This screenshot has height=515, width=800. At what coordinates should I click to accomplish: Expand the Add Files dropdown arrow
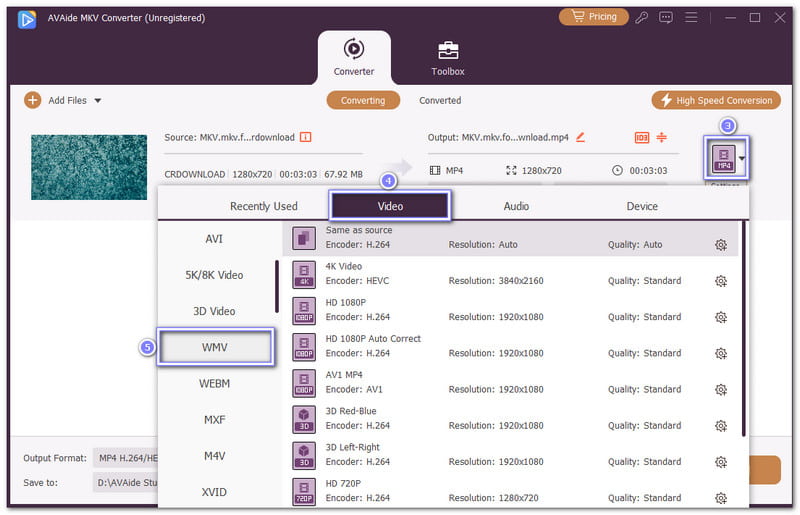97,101
